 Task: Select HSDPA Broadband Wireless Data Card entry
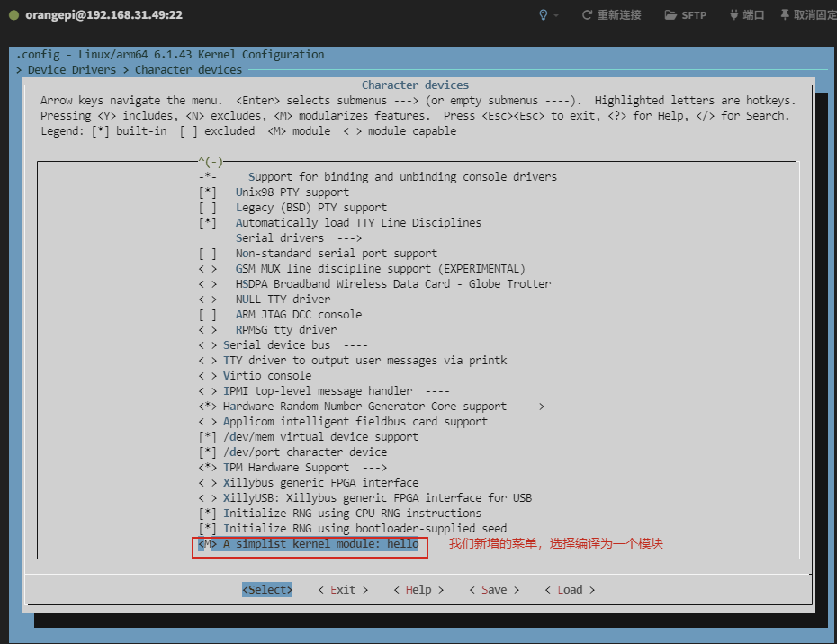[374, 284]
